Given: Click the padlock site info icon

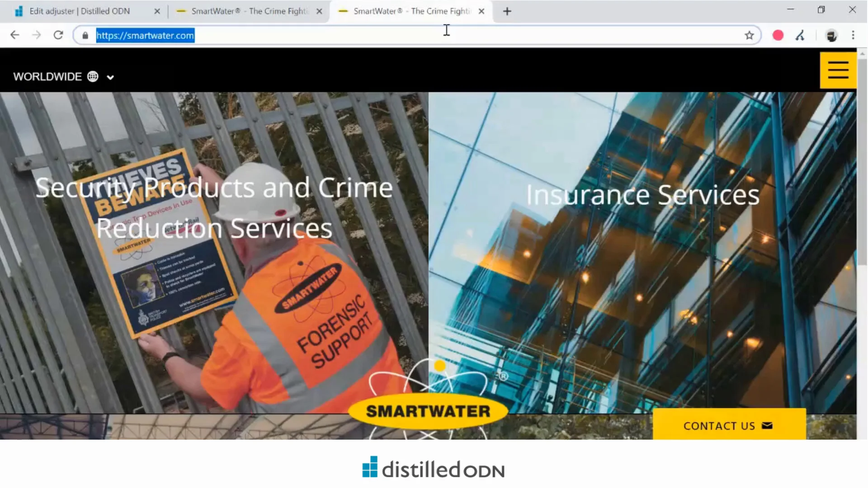Looking at the screenshot, I should (x=85, y=35).
